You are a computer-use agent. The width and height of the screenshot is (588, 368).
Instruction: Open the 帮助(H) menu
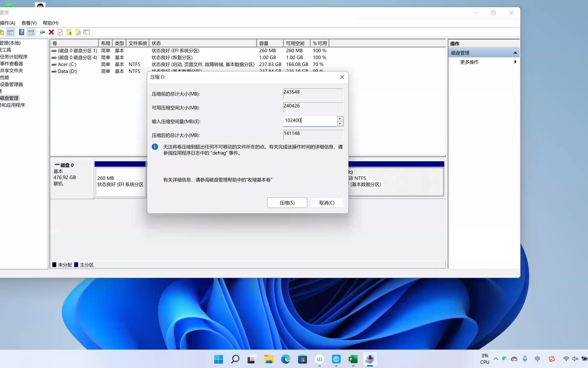point(51,23)
